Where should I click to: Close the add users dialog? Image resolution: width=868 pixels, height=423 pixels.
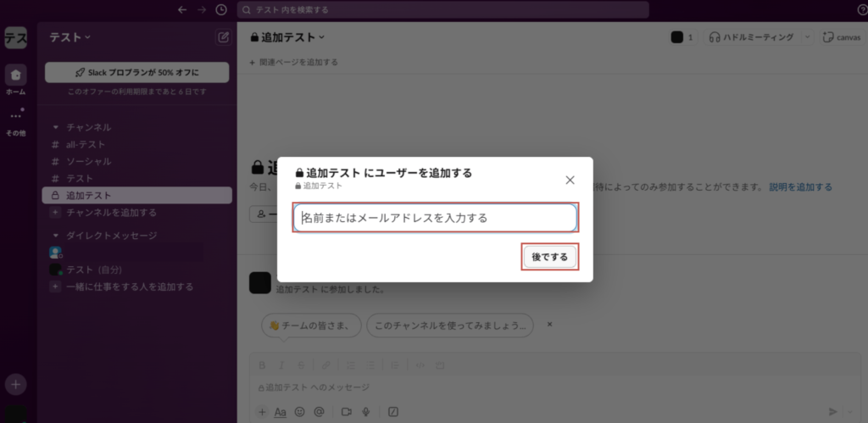570,180
